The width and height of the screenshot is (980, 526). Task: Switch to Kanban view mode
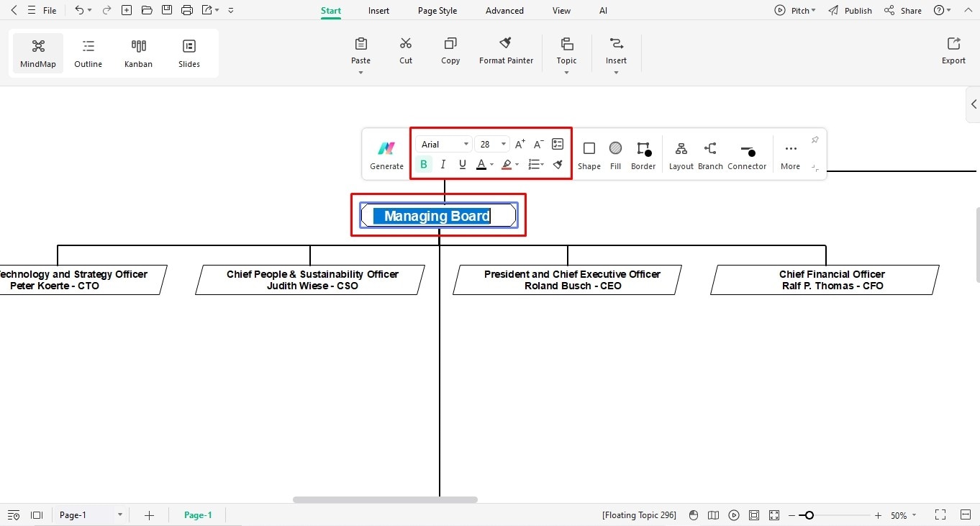[138, 53]
